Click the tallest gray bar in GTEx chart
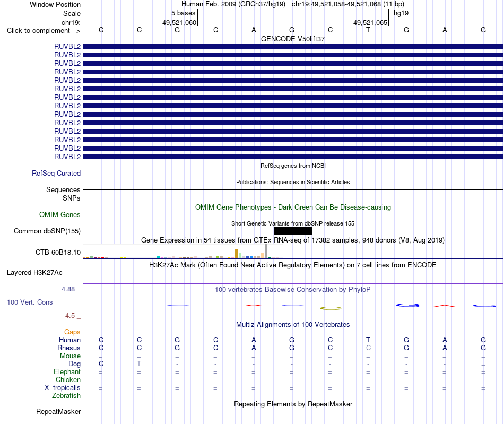 (x=266, y=251)
